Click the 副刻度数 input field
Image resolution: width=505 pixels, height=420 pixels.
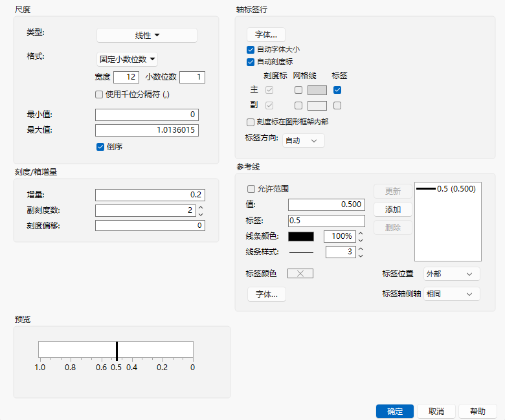click(146, 210)
